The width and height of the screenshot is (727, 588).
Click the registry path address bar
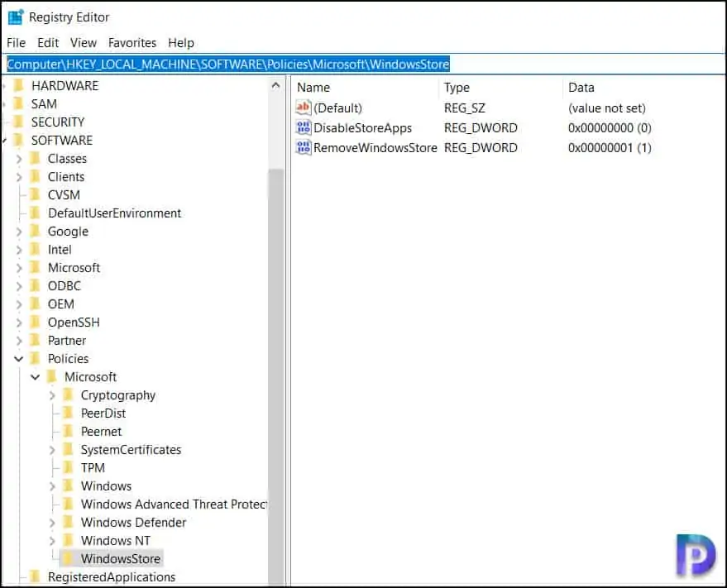364,64
